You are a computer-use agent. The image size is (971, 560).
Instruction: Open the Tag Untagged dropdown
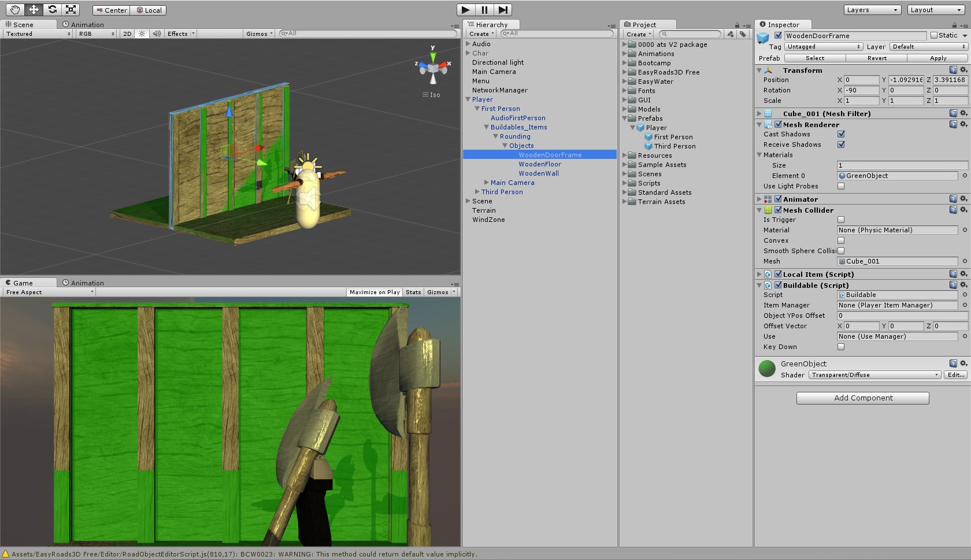pos(824,46)
